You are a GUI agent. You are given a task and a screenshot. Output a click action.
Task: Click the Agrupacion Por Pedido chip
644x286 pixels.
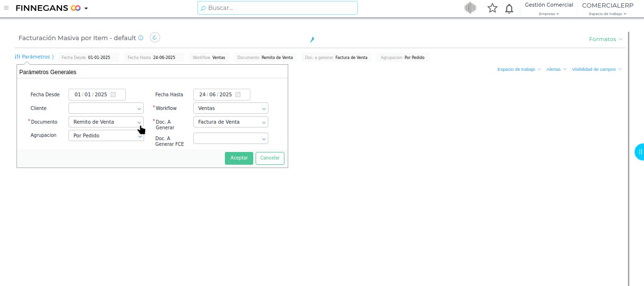403,58
